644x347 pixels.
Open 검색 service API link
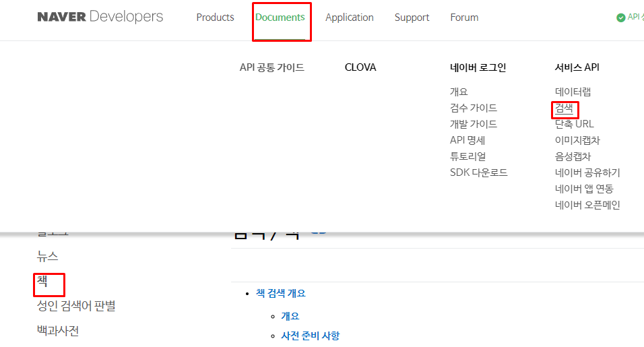(564, 108)
